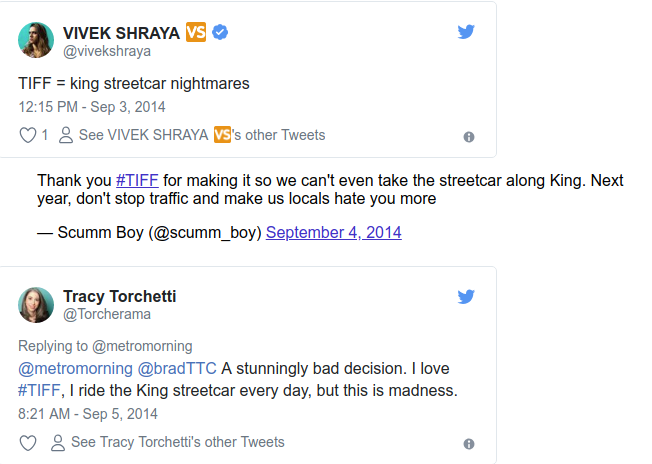652x464 pixels.
Task: Like the Vivek Shraya tweet with heart icon
Action: (x=28, y=136)
